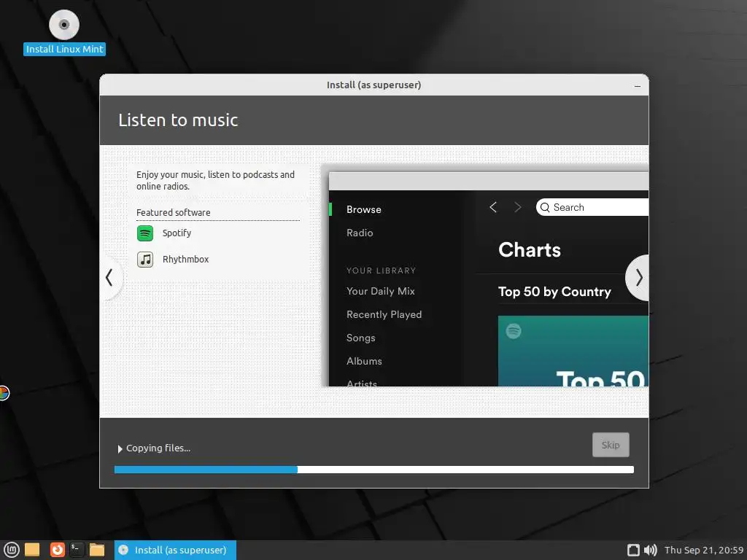
Task: Click the Install (as superuser) title bar
Action: pyautogui.click(x=374, y=85)
